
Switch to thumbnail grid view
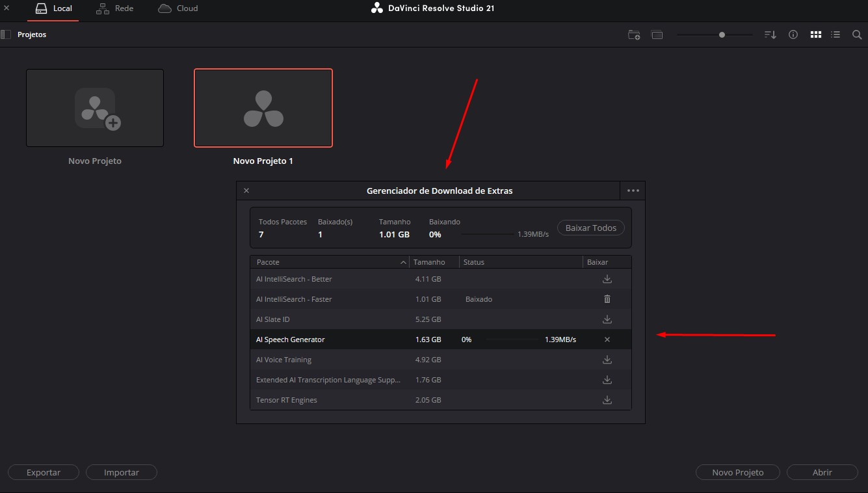pyautogui.click(x=816, y=34)
